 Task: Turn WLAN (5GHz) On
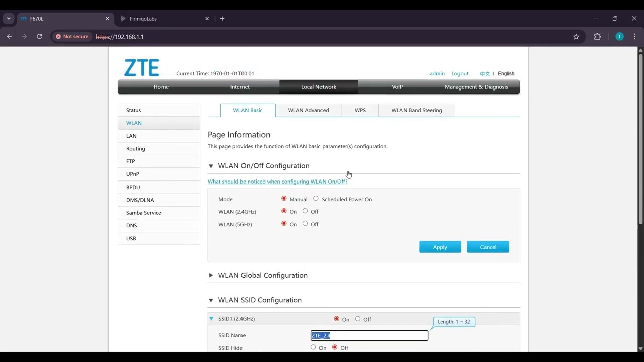[284, 224]
